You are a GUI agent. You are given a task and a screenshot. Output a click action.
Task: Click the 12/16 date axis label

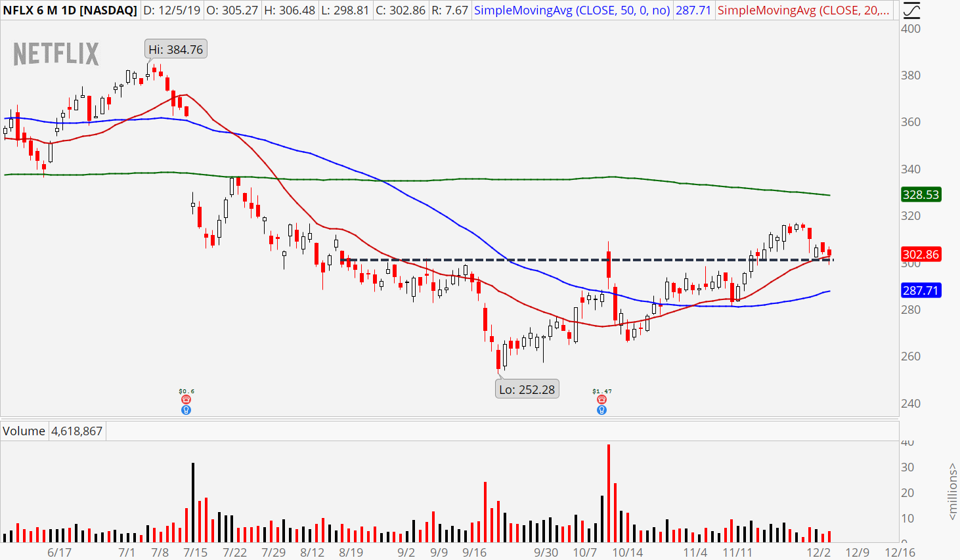tap(900, 552)
